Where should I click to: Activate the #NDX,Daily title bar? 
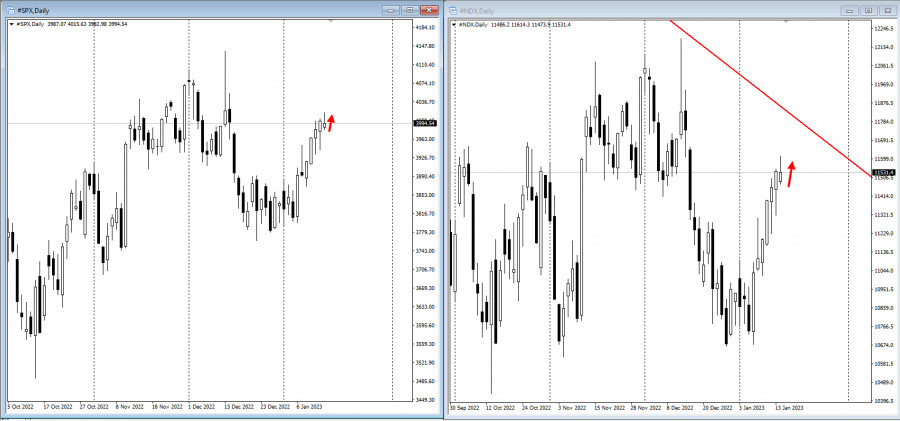click(x=650, y=9)
